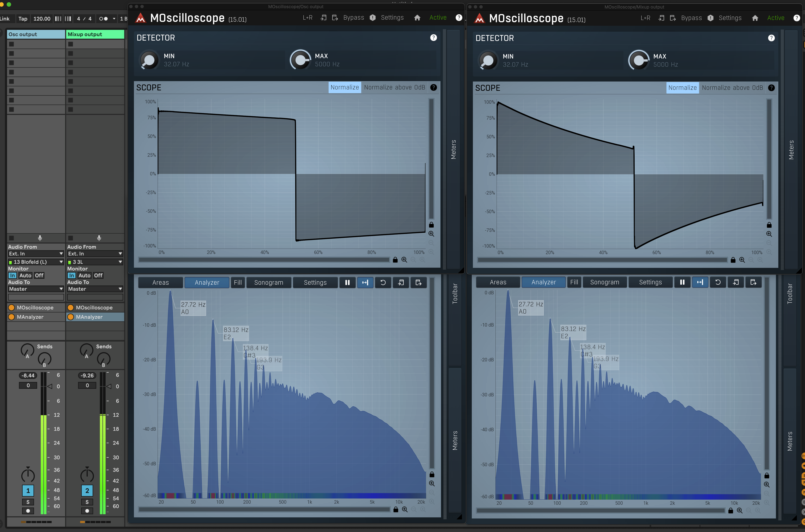This screenshot has width=805, height=532.
Task: Toggle MOscilloscope device on Osc output track
Action: [x=11, y=307]
